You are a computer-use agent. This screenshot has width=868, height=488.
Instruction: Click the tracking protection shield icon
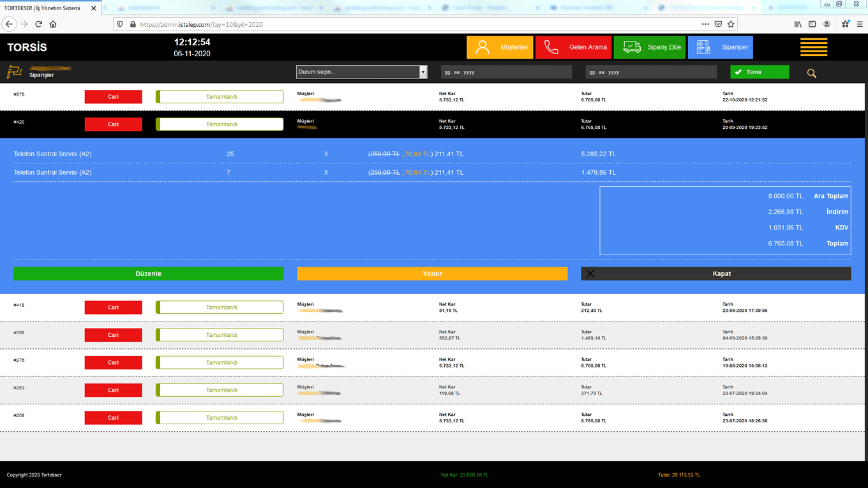[x=120, y=24]
